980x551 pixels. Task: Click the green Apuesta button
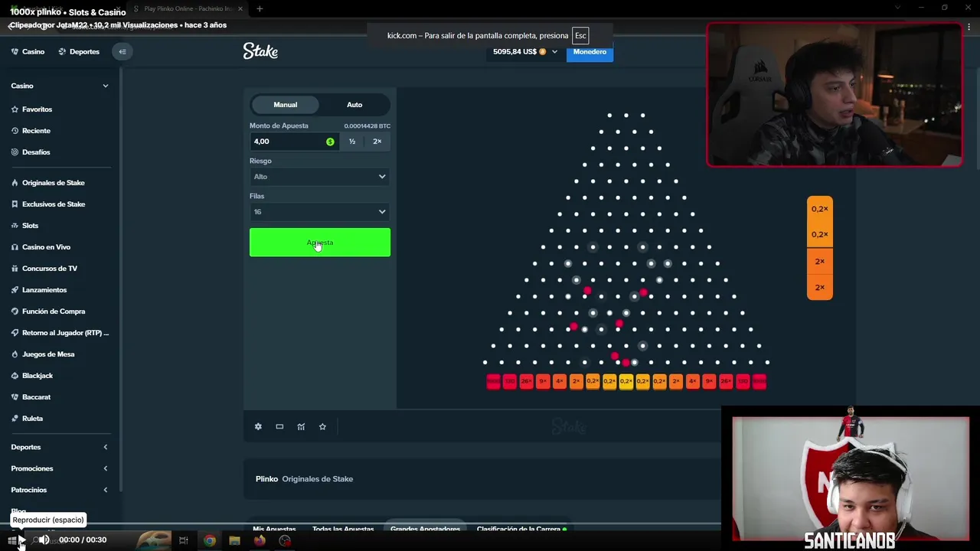pos(320,243)
